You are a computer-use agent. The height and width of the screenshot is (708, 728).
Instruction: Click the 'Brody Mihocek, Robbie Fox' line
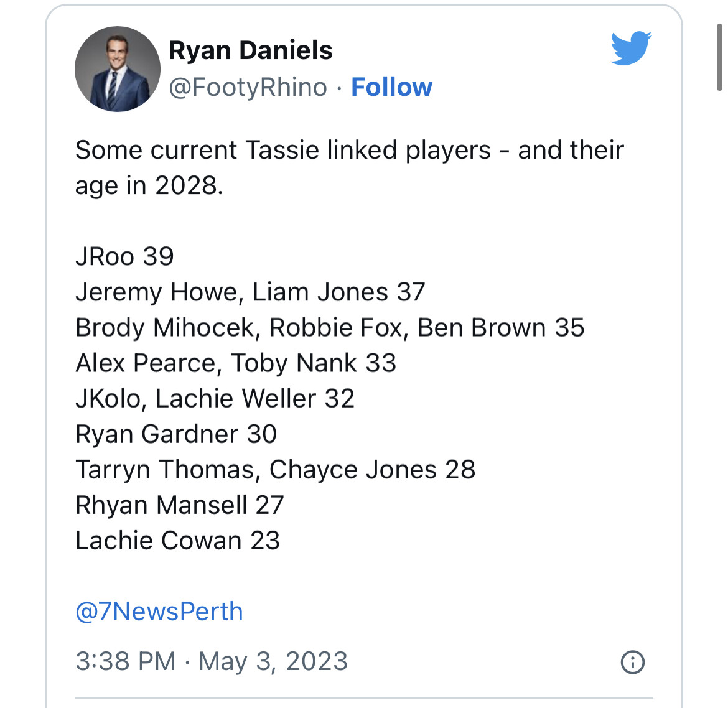pyautogui.click(x=330, y=328)
